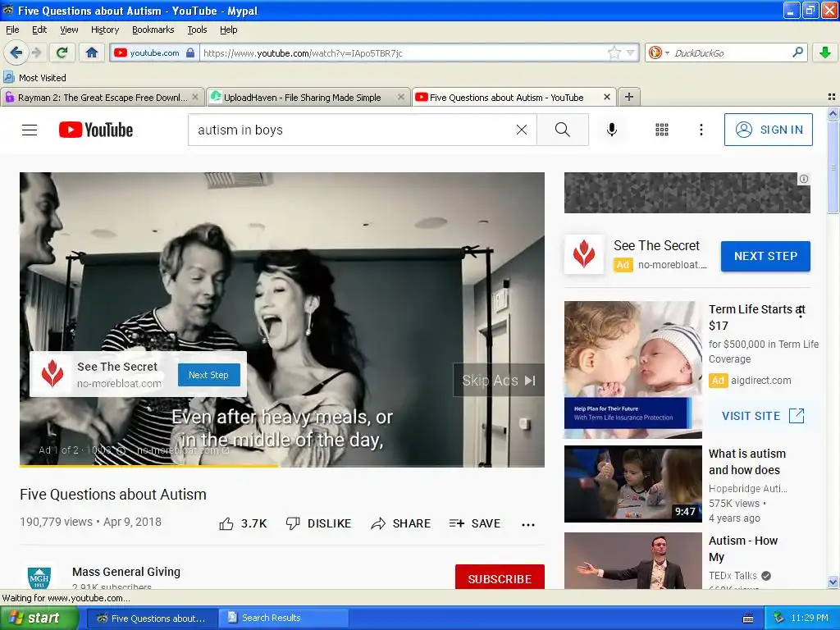Open the Most Visited bookmarks folder
Screen dimensions: 840x630
click(34, 78)
